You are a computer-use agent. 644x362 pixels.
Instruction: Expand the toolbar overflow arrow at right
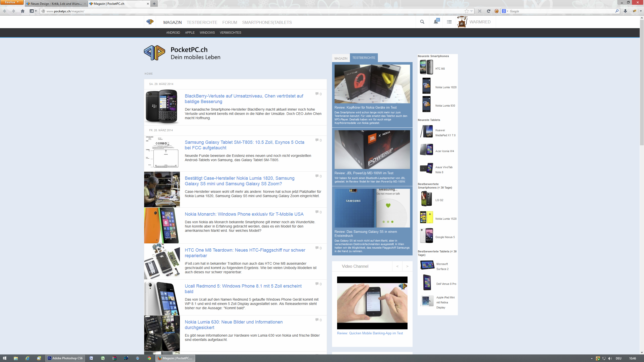coord(641,11)
